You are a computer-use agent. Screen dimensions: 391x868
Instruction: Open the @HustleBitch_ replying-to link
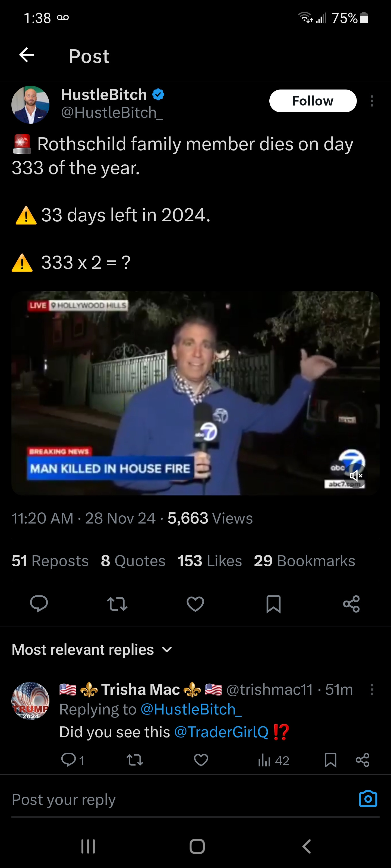coord(191,709)
